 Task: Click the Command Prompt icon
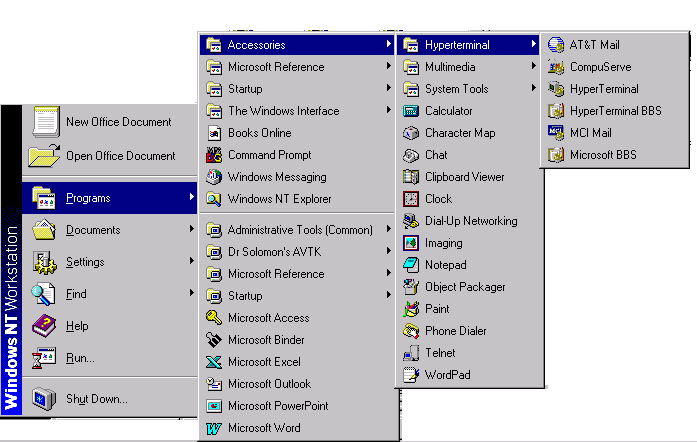pyautogui.click(x=214, y=155)
